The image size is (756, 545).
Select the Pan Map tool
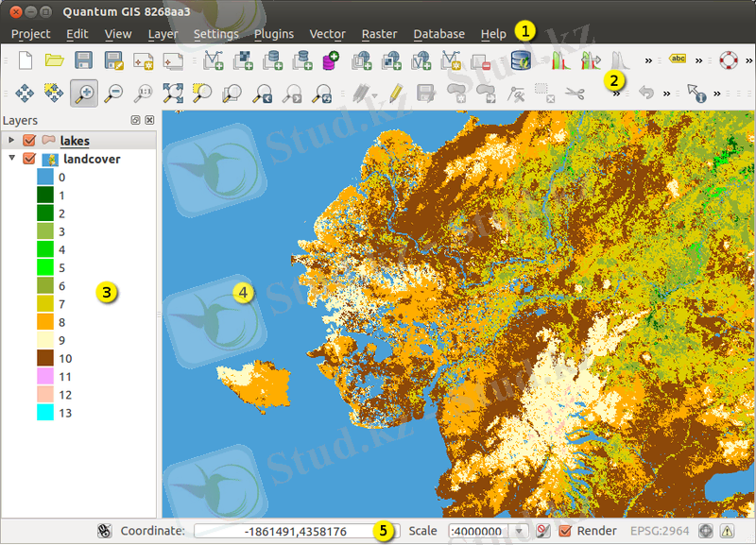tap(26, 93)
